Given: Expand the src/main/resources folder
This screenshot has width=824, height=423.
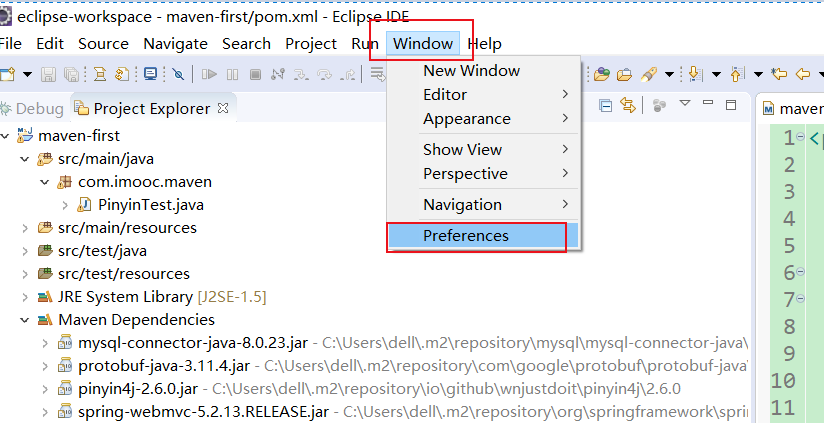Looking at the screenshot, I should tap(25, 228).
